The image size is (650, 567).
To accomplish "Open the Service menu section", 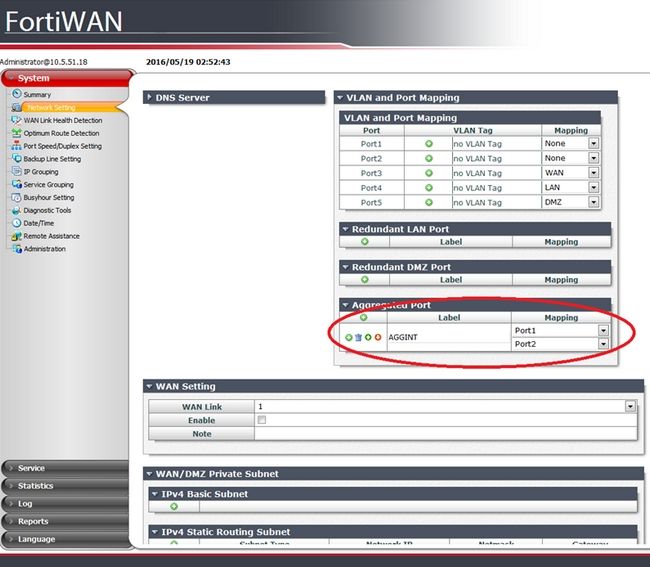I will pos(65,468).
